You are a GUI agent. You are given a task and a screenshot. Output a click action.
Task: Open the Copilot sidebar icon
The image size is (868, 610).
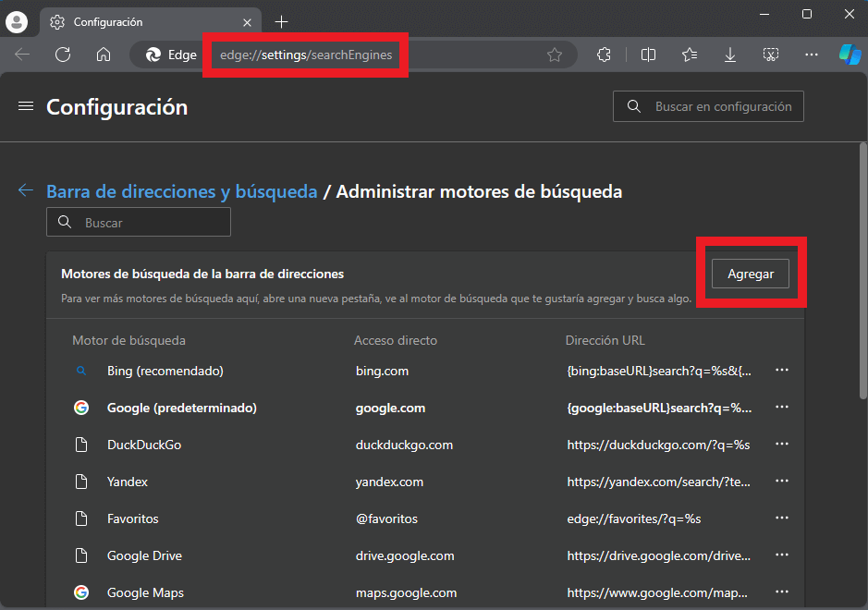pyautogui.click(x=850, y=55)
